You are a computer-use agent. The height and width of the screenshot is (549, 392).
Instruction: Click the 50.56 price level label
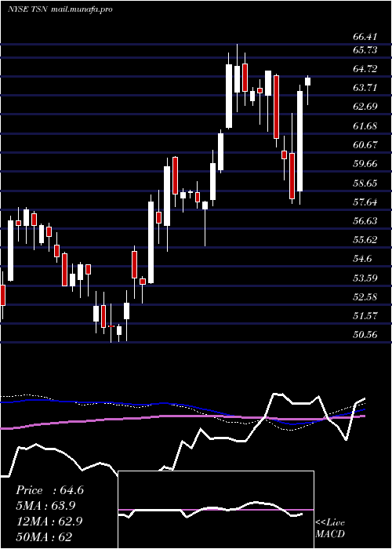365,335
